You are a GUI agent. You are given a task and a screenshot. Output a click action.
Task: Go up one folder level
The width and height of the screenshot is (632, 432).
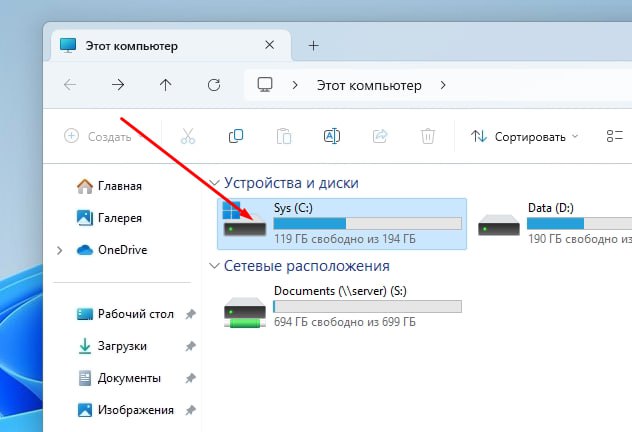[x=165, y=85]
